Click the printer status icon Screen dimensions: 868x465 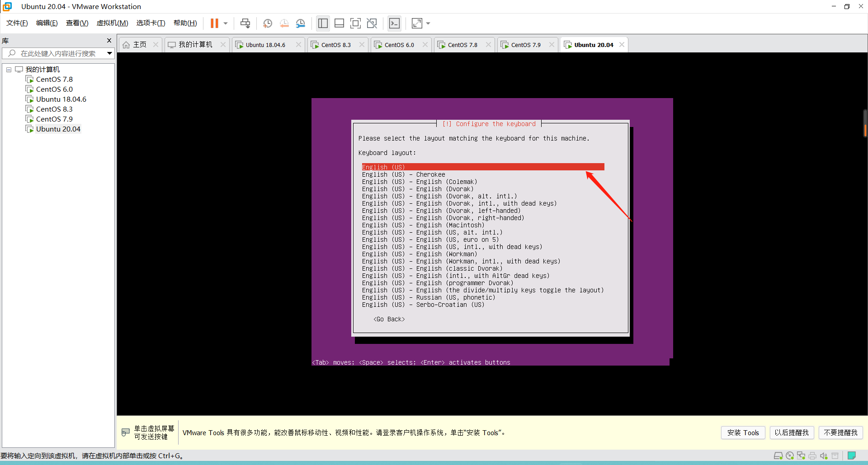point(812,456)
